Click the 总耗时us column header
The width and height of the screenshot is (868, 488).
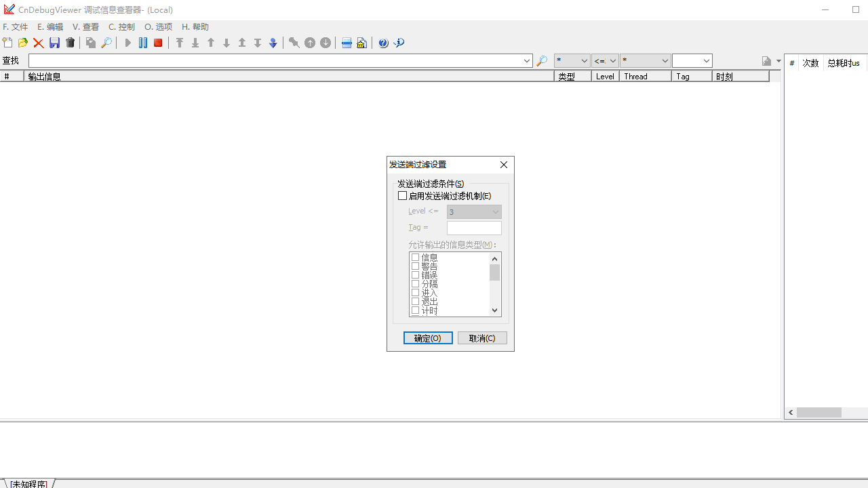[x=844, y=63]
